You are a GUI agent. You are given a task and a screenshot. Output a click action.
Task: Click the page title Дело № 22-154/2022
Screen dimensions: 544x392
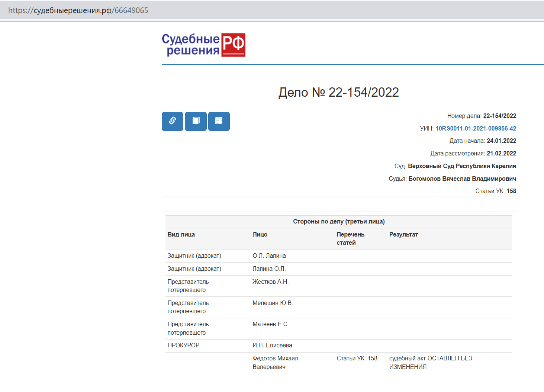point(338,92)
